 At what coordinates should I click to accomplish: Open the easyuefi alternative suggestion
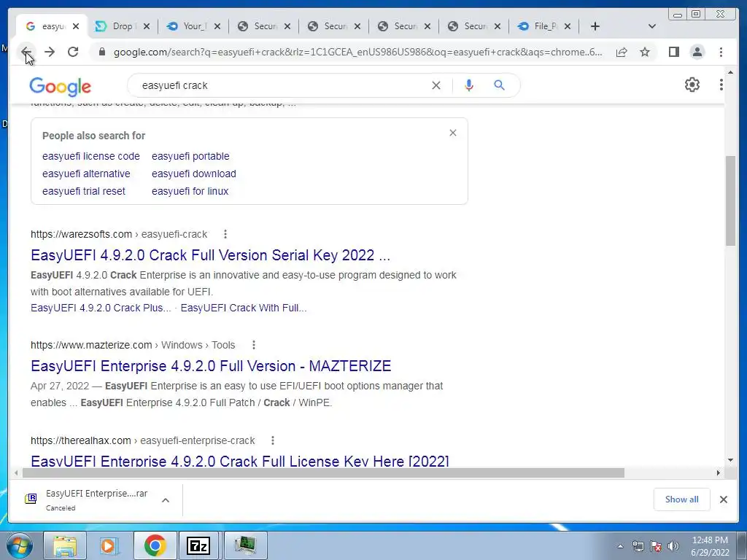coord(86,174)
